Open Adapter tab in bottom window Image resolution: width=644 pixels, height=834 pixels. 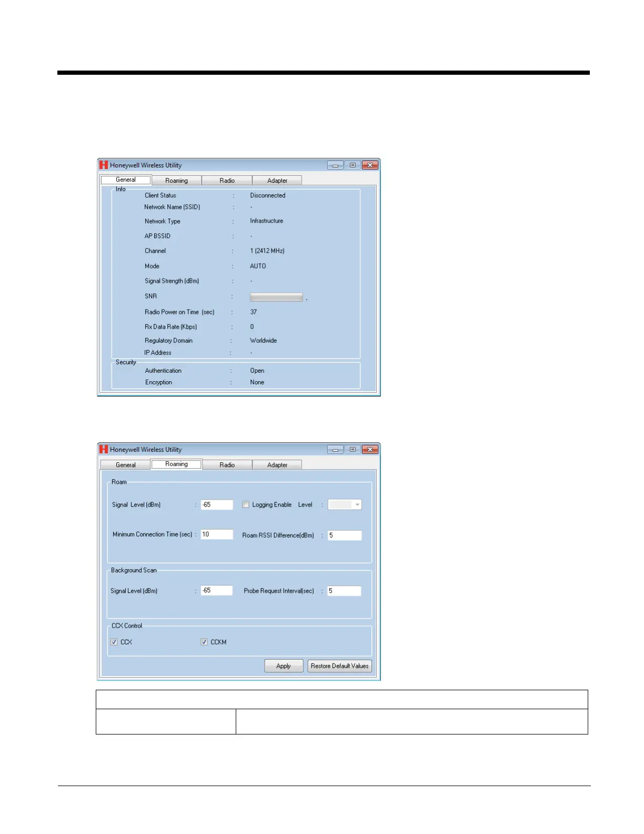click(x=277, y=465)
